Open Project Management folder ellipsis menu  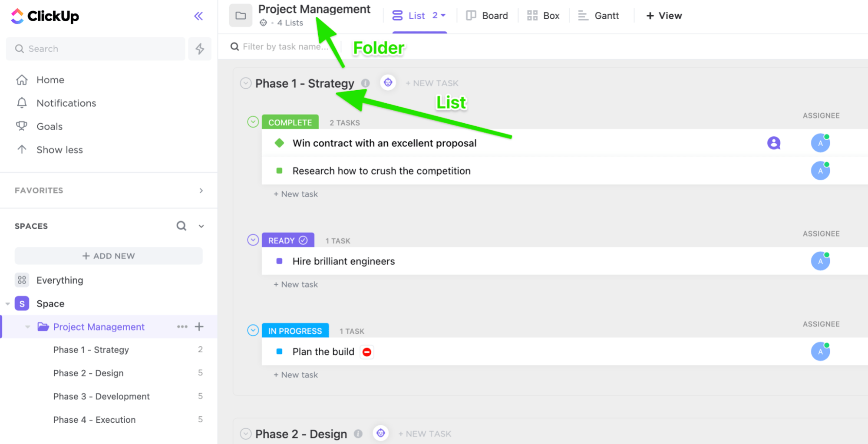pos(182,326)
